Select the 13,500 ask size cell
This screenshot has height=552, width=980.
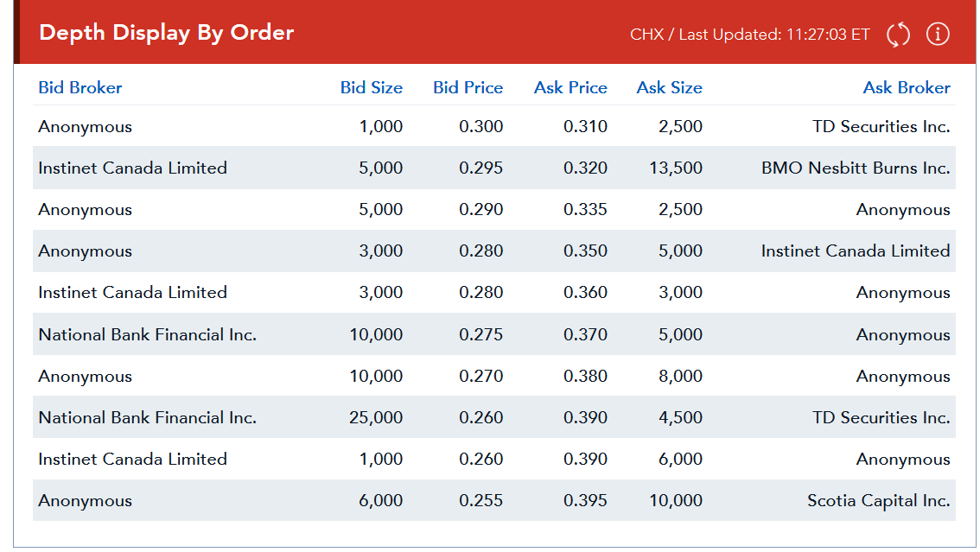pyautogui.click(x=675, y=168)
